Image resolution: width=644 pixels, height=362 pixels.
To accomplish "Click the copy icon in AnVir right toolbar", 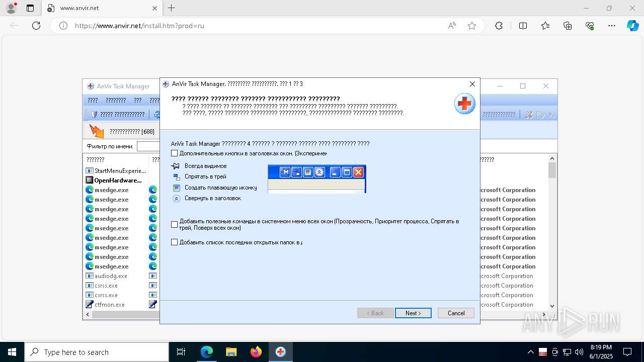I will coord(541,115).
